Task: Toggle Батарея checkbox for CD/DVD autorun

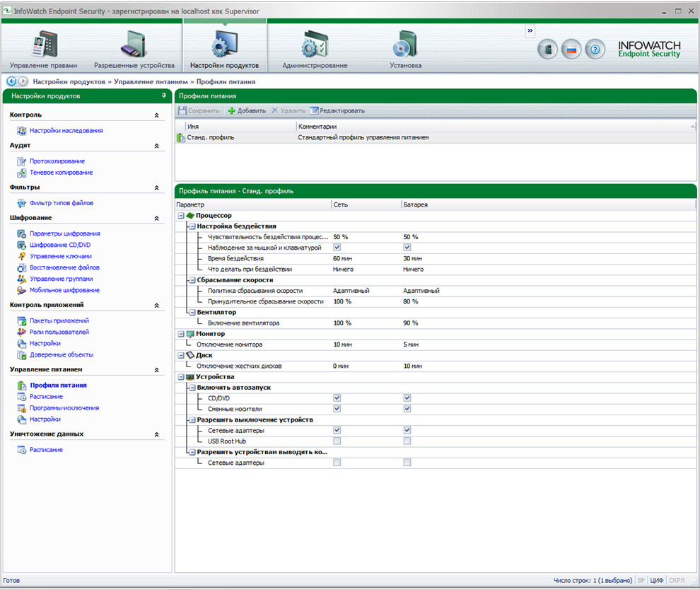Action: 407,398
